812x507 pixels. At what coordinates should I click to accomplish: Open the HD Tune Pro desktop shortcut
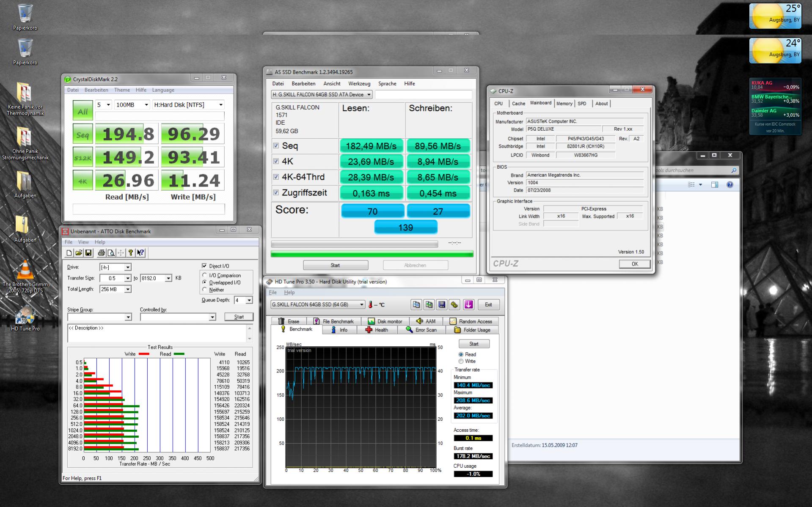(x=25, y=318)
